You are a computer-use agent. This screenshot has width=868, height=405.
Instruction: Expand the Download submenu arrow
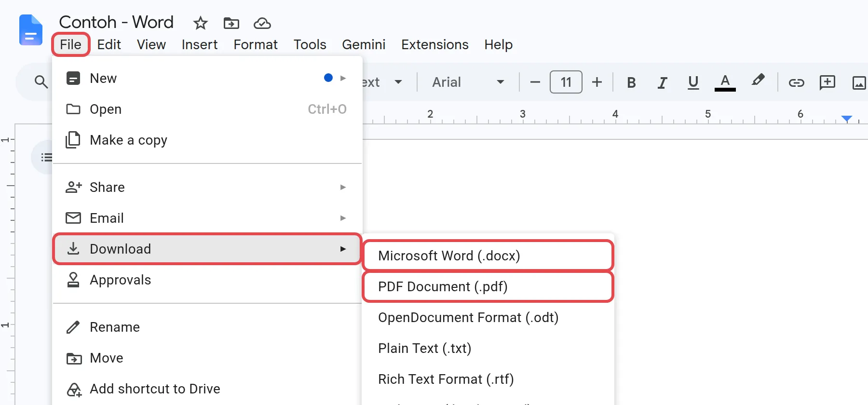tap(343, 249)
